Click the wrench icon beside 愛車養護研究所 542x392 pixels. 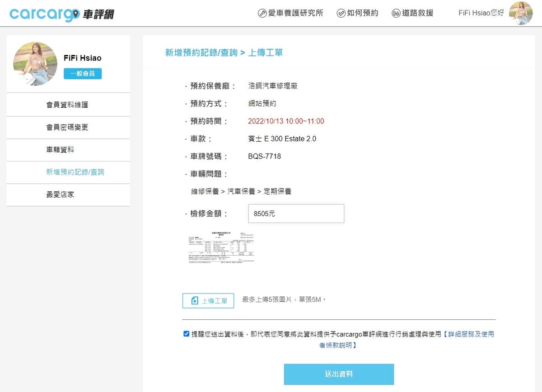(x=262, y=13)
